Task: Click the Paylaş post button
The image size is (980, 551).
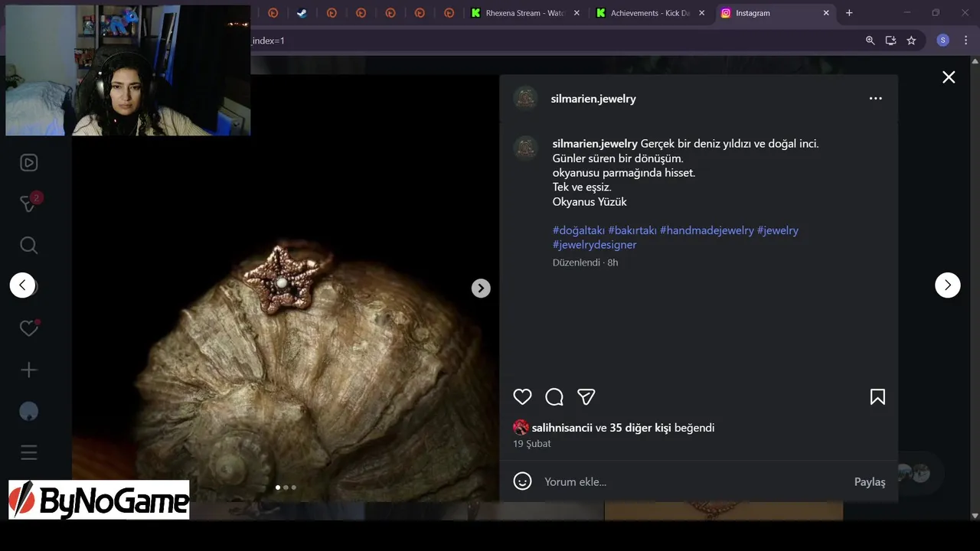Action: [x=870, y=481]
